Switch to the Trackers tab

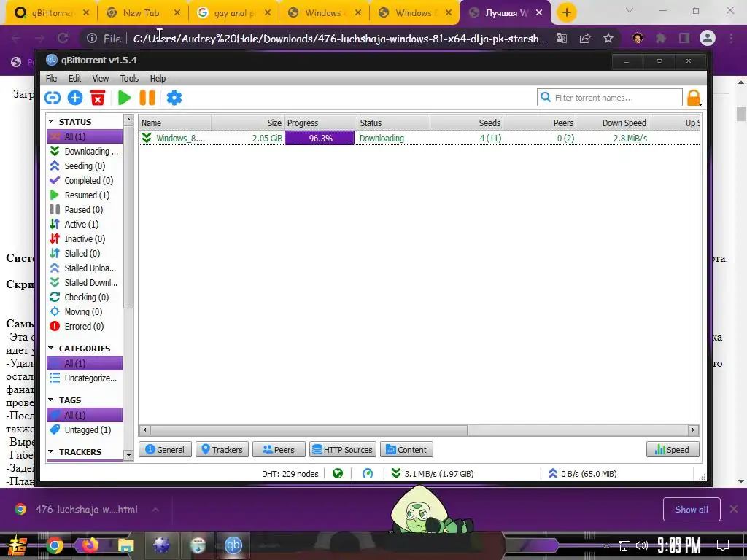click(x=222, y=449)
